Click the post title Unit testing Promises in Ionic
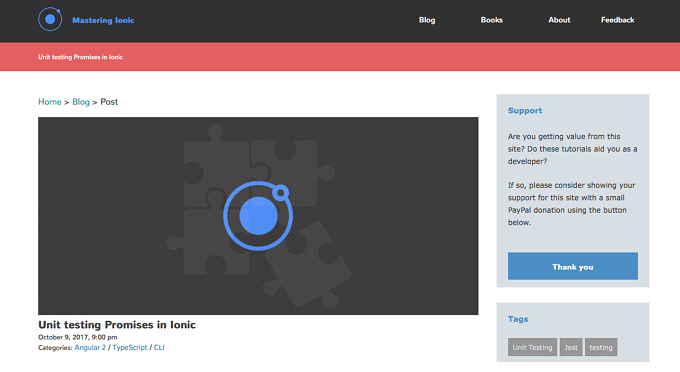Viewport: 680px width, 372px height. (x=117, y=325)
